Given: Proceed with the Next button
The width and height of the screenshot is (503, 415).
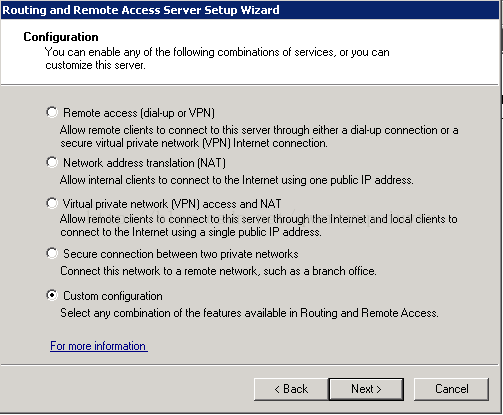Looking at the screenshot, I should pos(366,389).
